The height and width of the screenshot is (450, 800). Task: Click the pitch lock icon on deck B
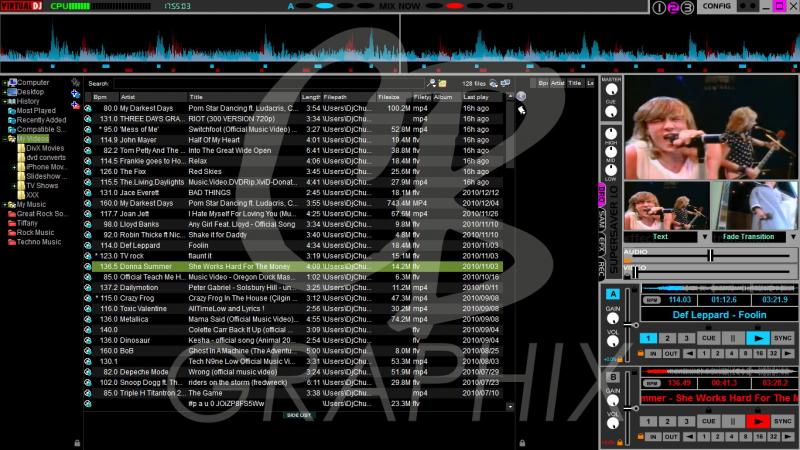click(620, 442)
